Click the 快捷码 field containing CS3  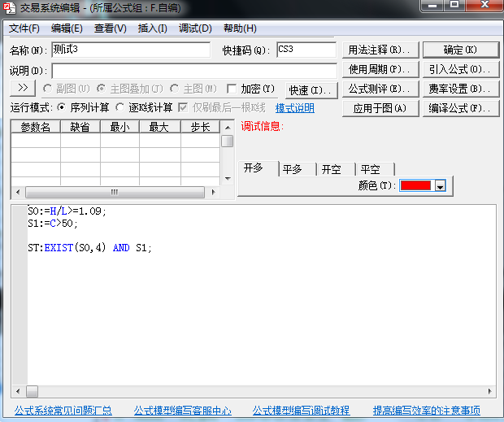click(x=306, y=50)
